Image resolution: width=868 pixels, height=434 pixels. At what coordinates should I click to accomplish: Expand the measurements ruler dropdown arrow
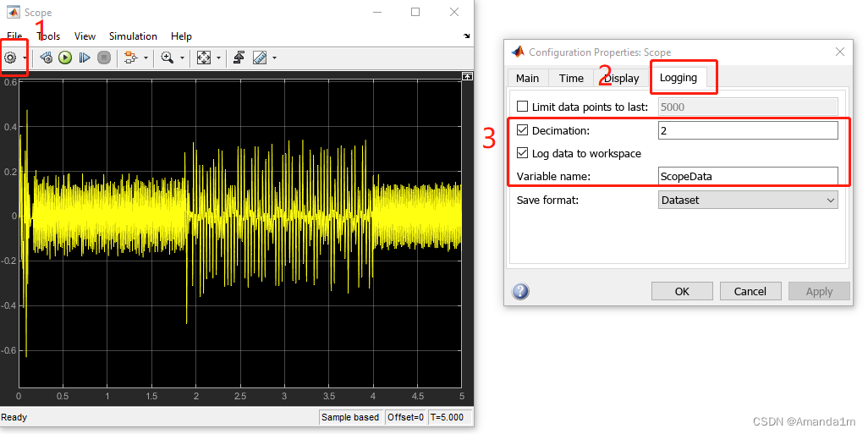[273, 58]
